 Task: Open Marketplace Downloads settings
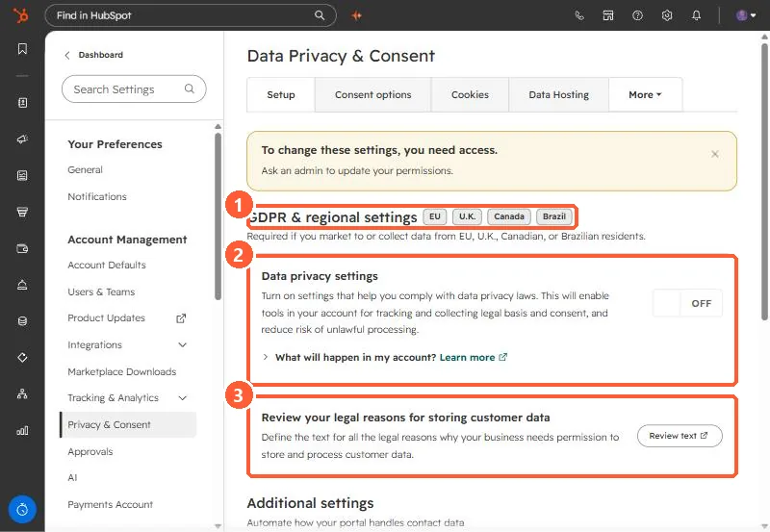[122, 371]
